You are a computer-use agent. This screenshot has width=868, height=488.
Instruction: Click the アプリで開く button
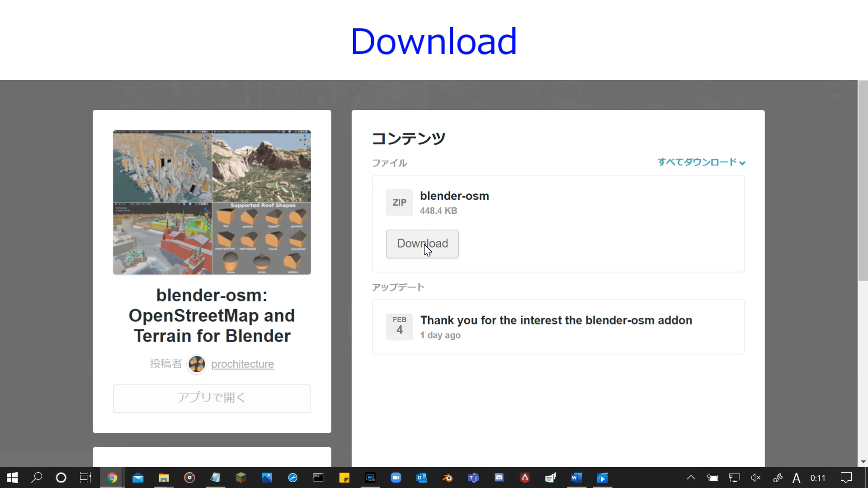(x=212, y=398)
